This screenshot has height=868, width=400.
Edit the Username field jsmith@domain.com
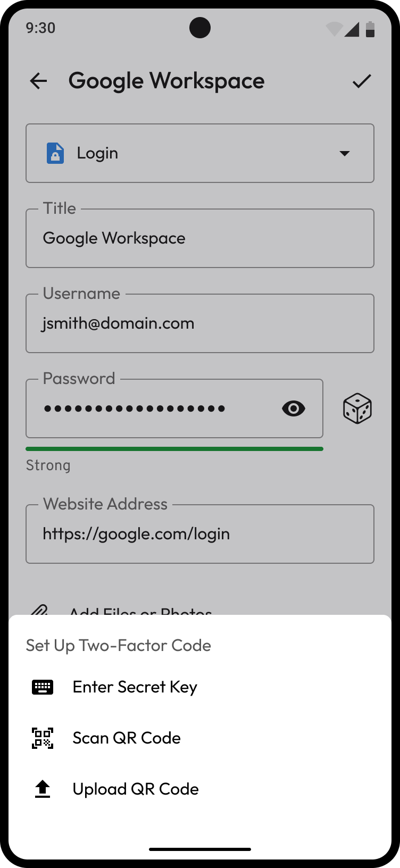point(200,323)
